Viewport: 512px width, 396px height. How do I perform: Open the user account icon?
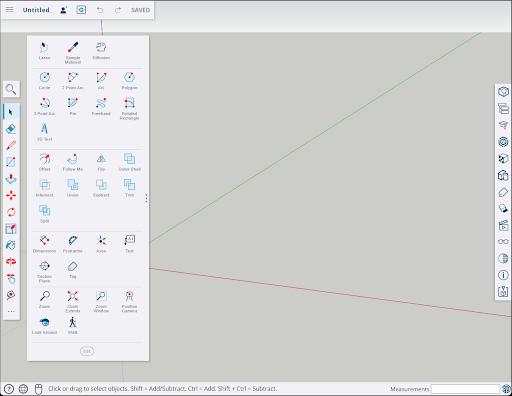[x=63, y=10]
